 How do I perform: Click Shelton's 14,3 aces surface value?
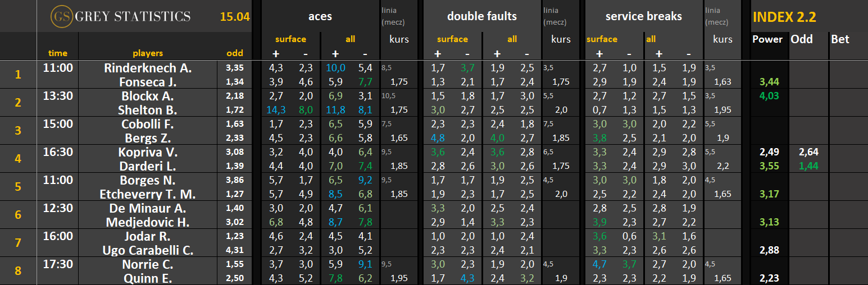pyautogui.click(x=276, y=110)
